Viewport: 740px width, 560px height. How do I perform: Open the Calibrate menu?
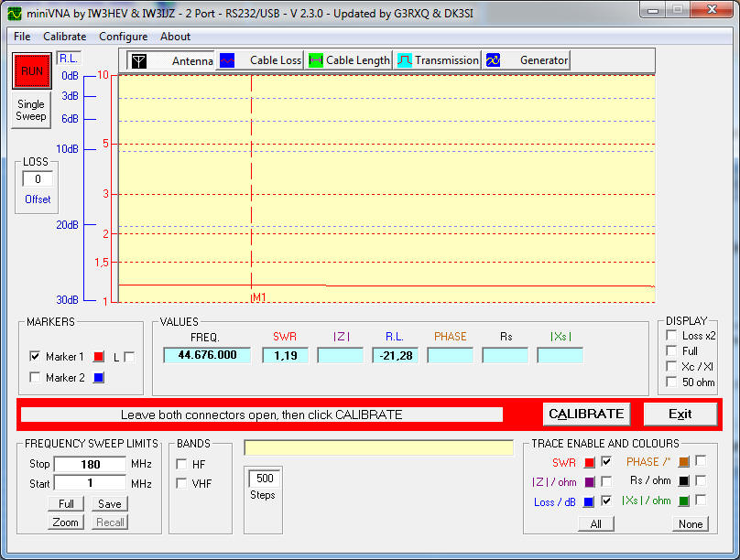point(65,37)
